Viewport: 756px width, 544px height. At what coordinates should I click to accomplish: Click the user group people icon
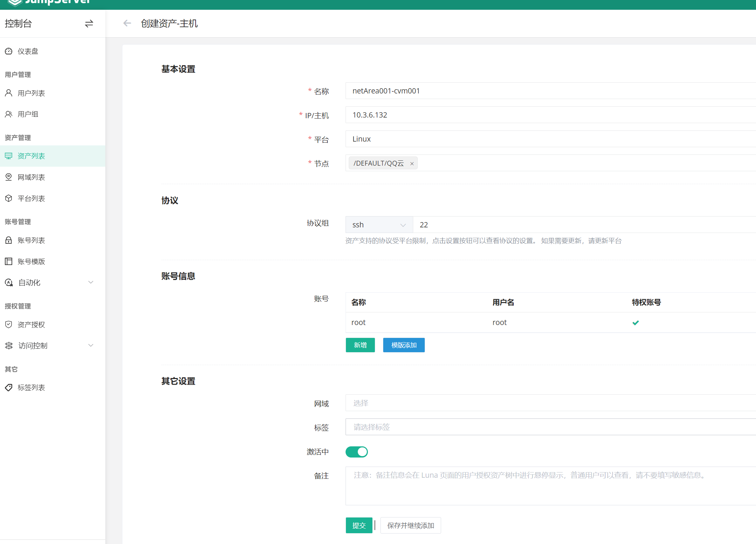(9, 114)
